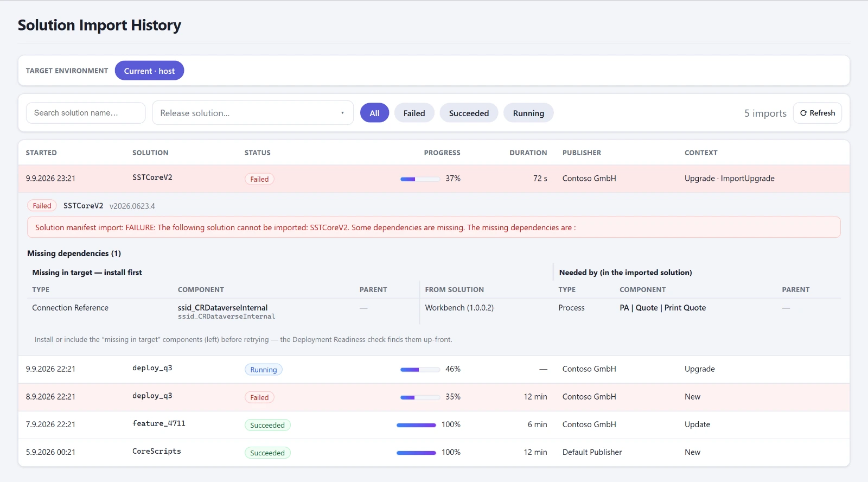
Task: Click the PA | Quote | Print Quote component
Action: (x=662, y=308)
